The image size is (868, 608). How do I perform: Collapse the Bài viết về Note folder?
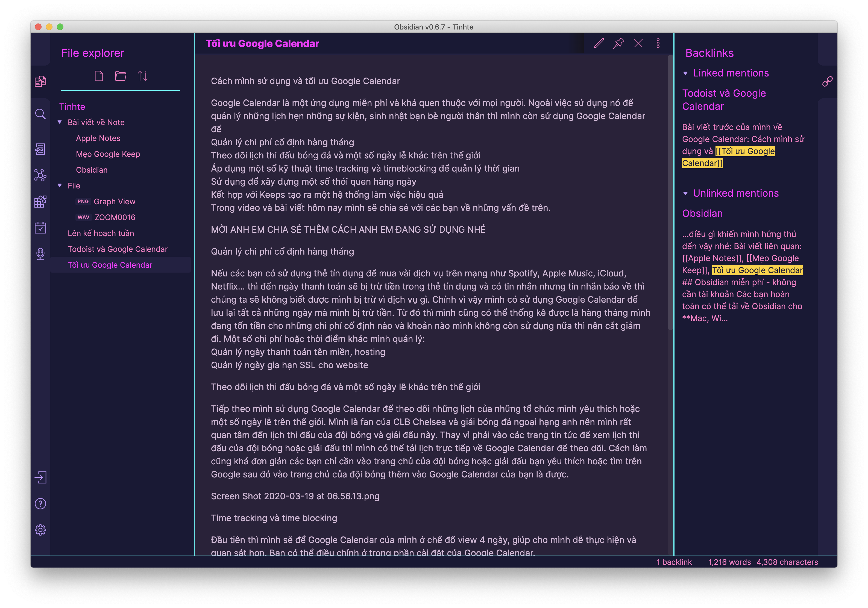[60, 122]
